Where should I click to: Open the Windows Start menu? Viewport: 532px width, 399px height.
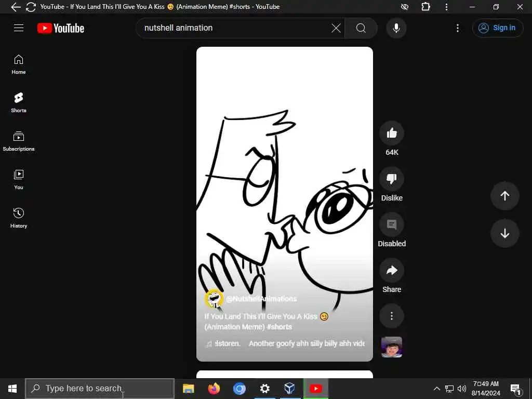tap(12, 389)
